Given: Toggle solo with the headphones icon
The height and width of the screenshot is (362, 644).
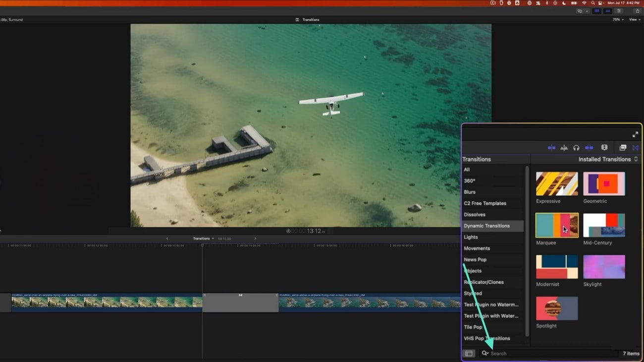Looking at the screenshot, I should point(576,148).
